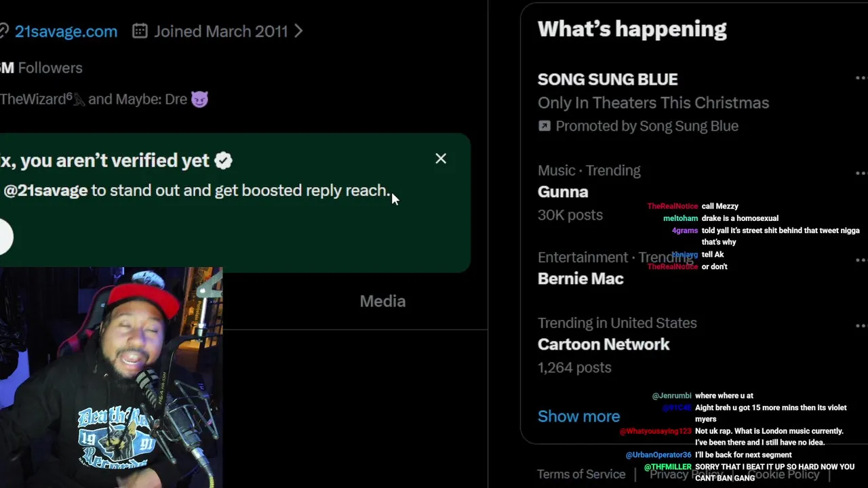Click the purple devil emoji after Dre

199,99
